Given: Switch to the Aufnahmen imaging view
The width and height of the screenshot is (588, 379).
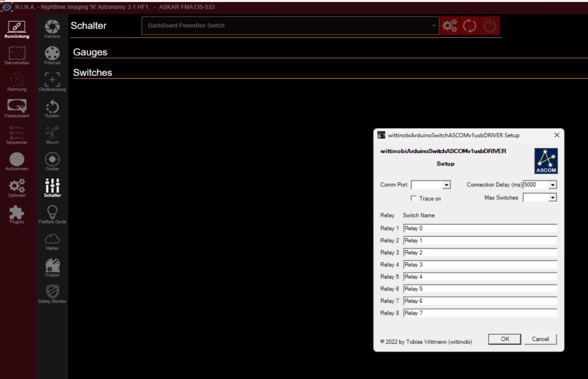Looking at the screenshot, I should tap(17, 162).
